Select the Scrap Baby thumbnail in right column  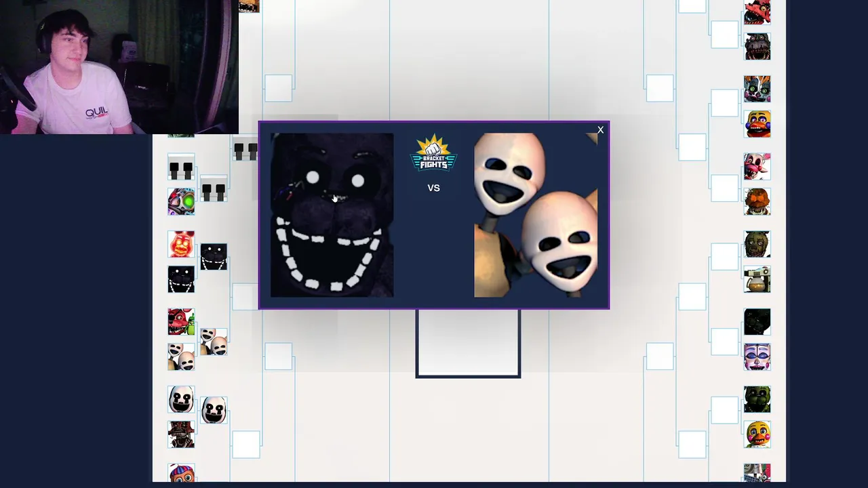coord(757,89)
